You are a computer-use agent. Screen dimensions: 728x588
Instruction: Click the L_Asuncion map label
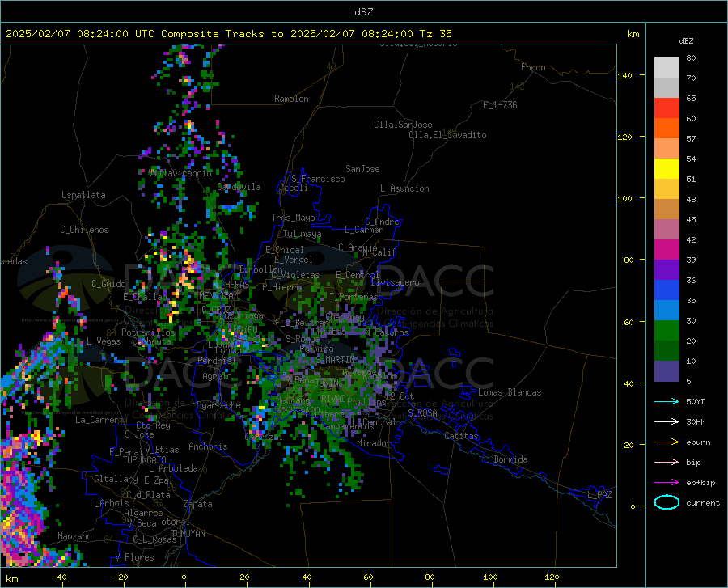click(x=404, y=188)
